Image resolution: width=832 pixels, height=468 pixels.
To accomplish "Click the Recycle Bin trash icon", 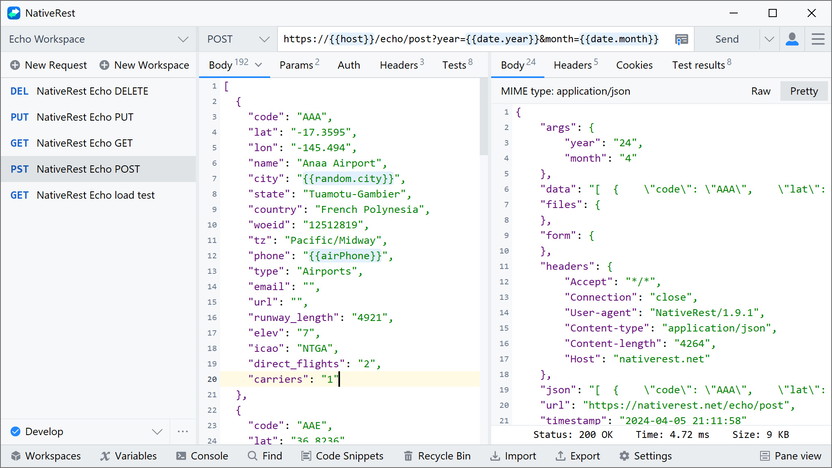I will pos(408,456).
